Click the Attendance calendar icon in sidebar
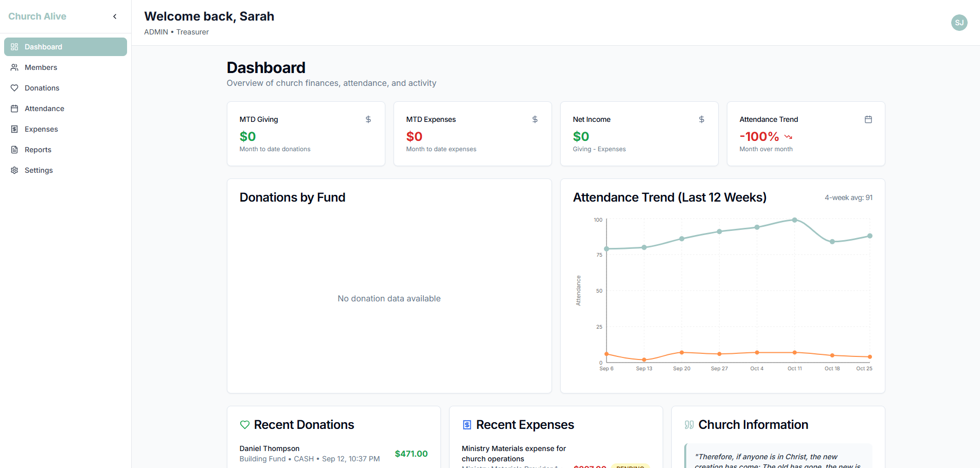 (x=14, y=109)
